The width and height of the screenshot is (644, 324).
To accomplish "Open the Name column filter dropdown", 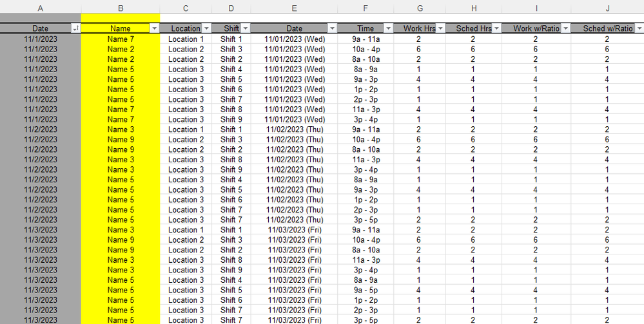I will [x=155, y=28].
